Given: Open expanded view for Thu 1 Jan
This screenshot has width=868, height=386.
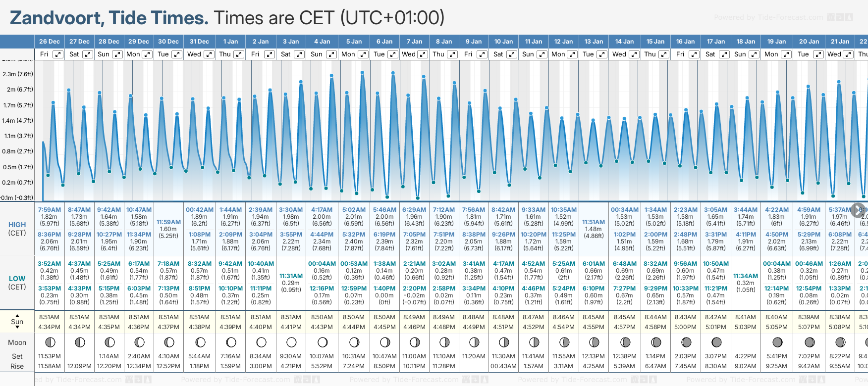Looking at the screenshot, I should 239,54.
